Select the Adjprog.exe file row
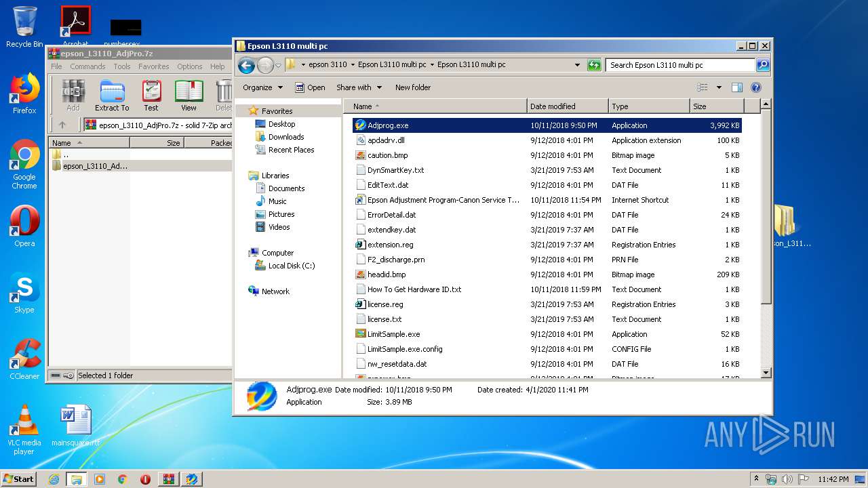 pos(547,125)
